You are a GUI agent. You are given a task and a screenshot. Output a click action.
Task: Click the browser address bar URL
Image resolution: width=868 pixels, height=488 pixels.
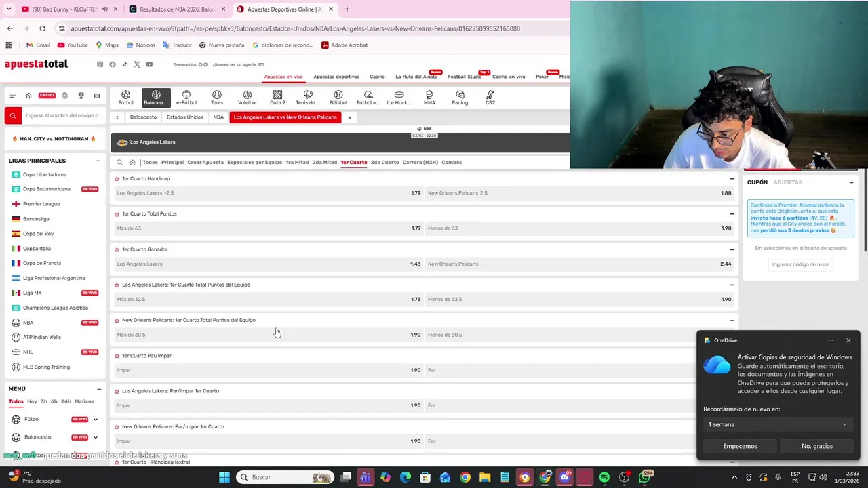295,28
